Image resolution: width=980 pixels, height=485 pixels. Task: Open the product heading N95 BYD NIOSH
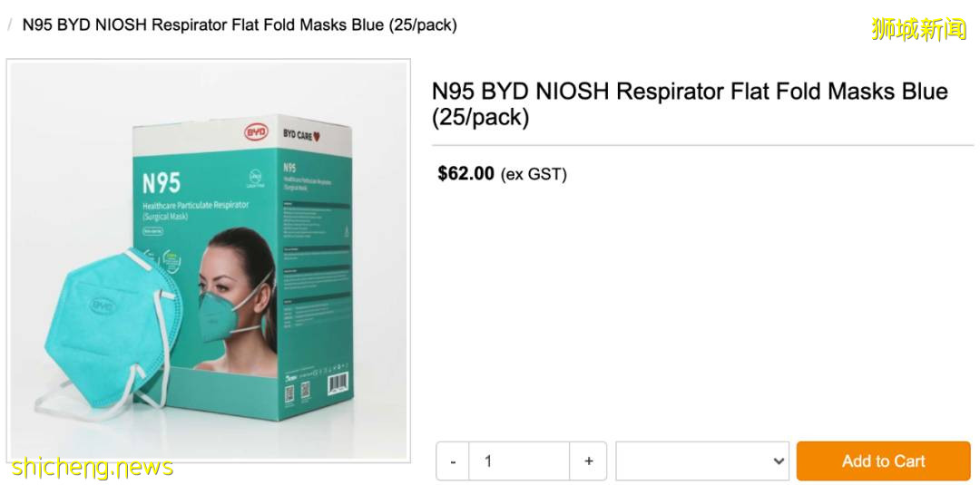point(690,104)
